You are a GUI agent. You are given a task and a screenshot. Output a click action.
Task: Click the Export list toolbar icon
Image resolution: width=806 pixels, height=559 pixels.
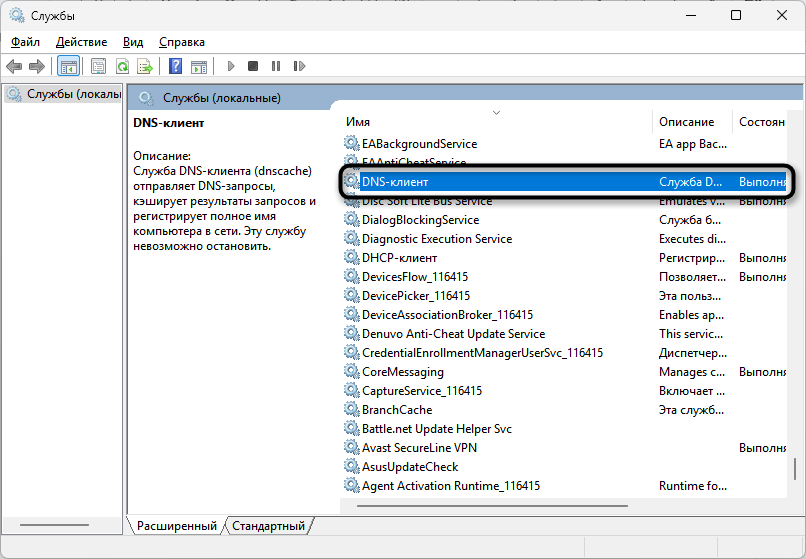point(145,66)
